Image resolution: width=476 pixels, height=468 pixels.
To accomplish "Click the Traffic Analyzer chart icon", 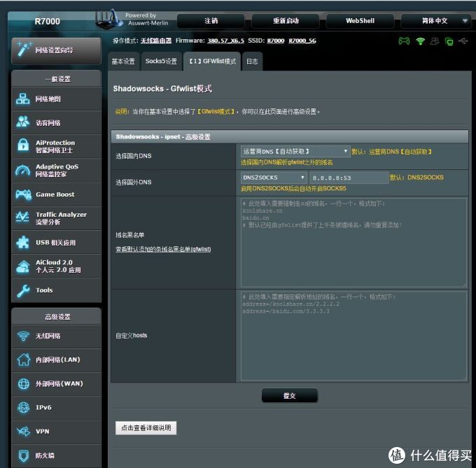I will pos(22,217).
